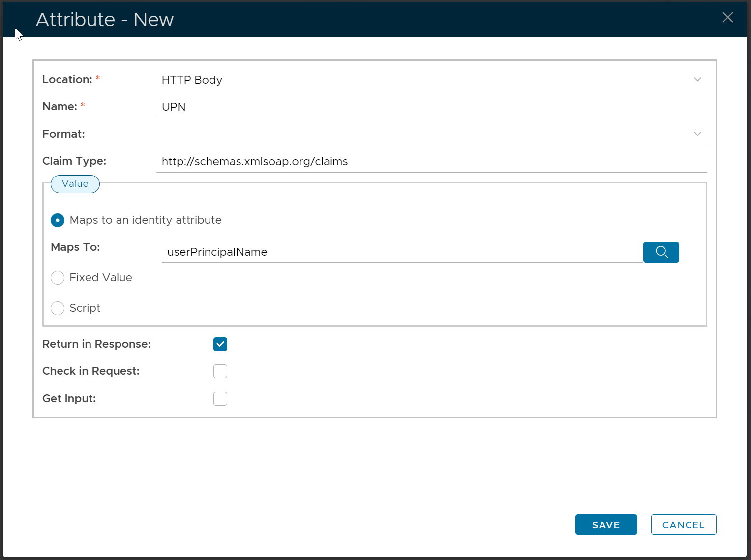Close the Attribute - New dialog with X
Screen dimensions: 751x560
click(727, 18)
